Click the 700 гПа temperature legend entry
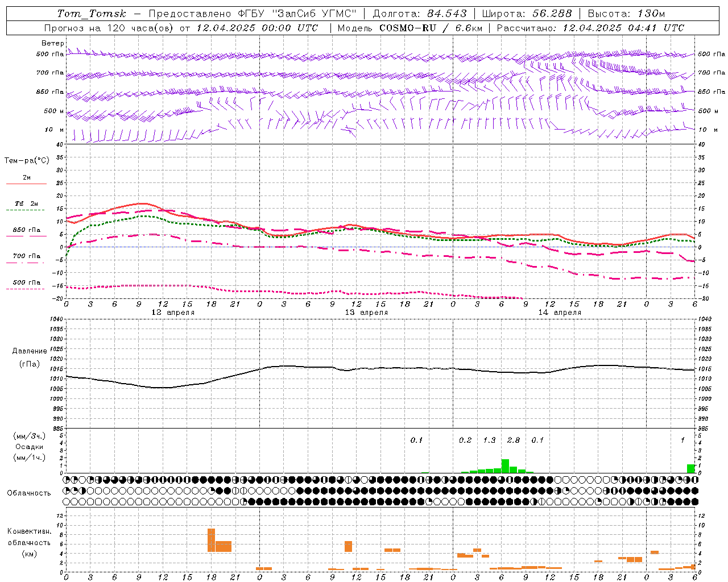The height and width of the screenshot is (582, 728). click(27, 256)
